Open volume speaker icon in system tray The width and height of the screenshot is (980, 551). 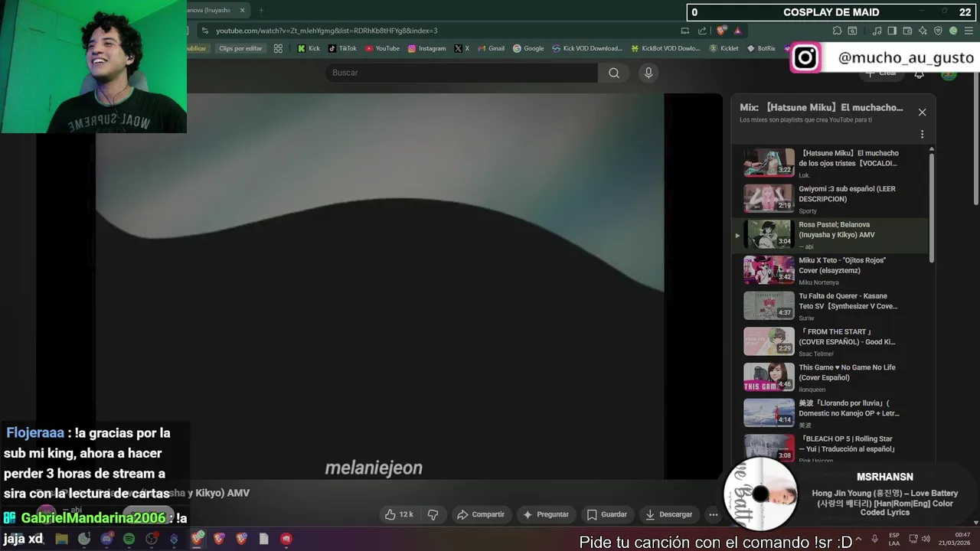pyautogui.click(x=926, y=539)
